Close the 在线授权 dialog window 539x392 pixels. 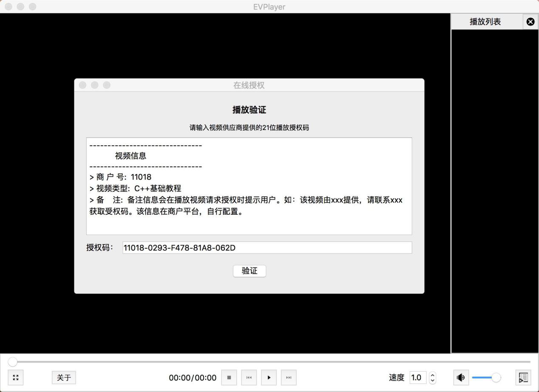pos(82,85)
